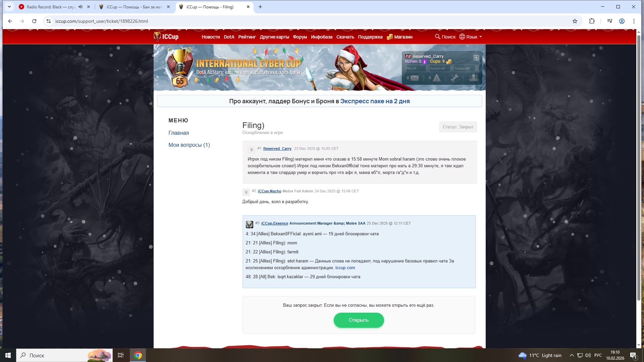
Task: Toggle the Bonus off switch
Action: pos(466,68)
